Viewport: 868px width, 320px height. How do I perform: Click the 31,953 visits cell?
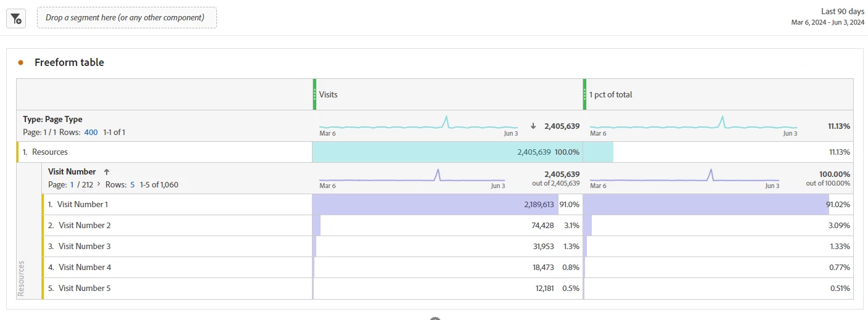pyautogui.click(x=448, y=246)
